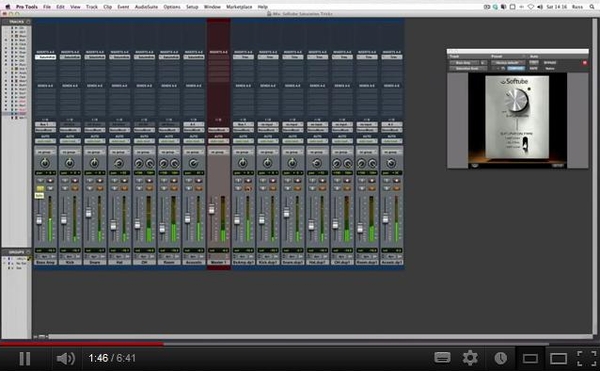
Task: Mute the Hat track
Action: click(124, 188)
